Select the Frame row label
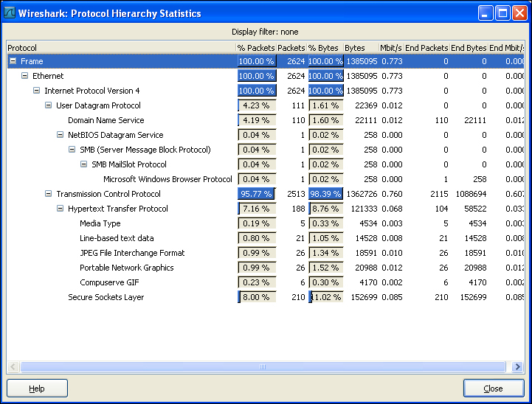 (x=32, y=61)
